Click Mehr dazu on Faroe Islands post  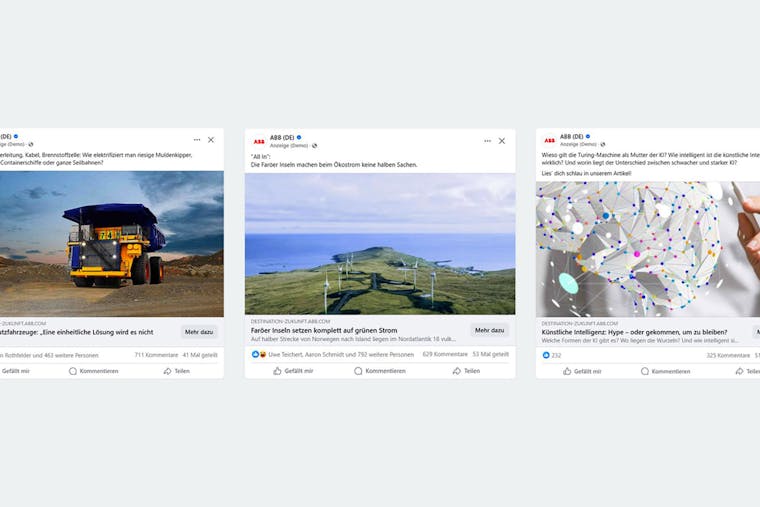(x=489, y=330)
